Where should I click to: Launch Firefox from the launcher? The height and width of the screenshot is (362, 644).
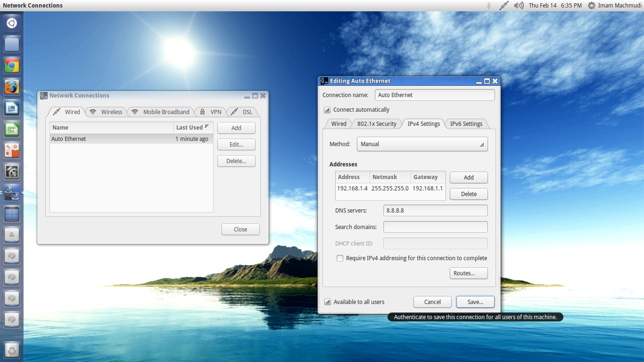click(11, 87)
